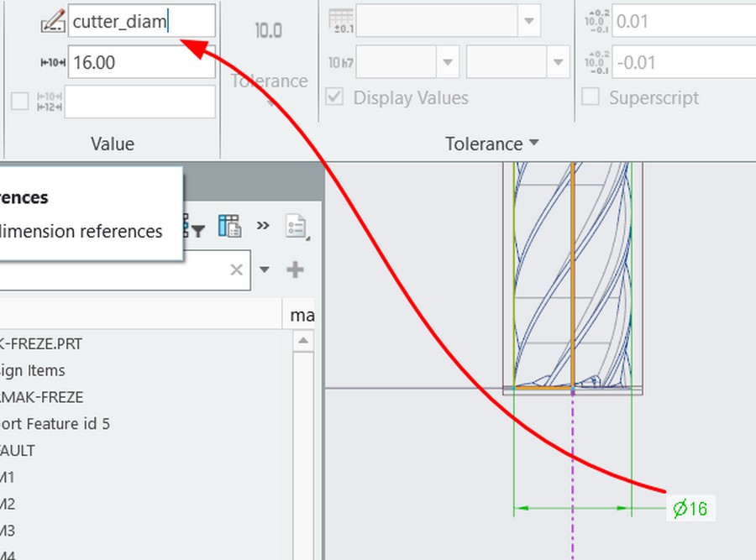This screenshot has height=560, width=756.
Task: Expand the Tolerance group menu
Action: click(491, 144)
